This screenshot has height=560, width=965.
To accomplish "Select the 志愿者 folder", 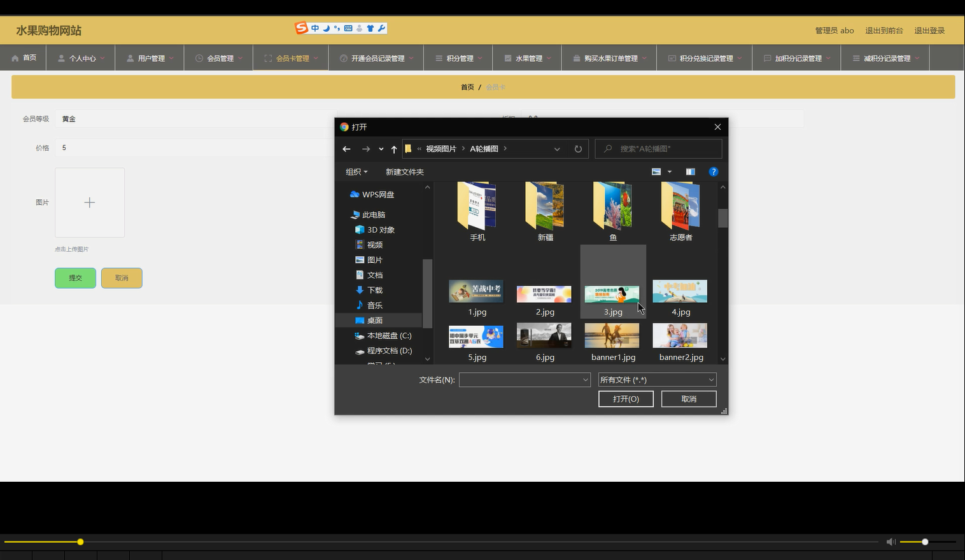I will click(x=680, y=212).
